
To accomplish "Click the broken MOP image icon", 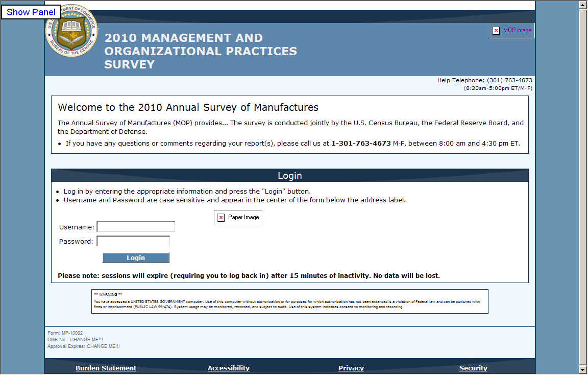I will point(496,31).
